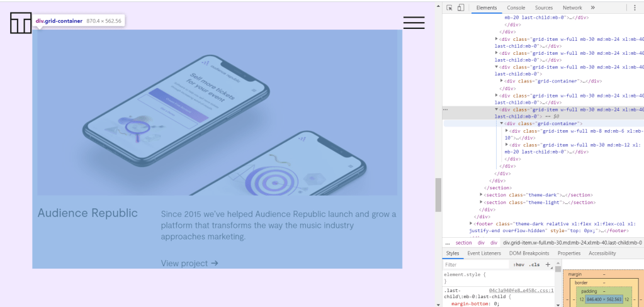Image resolution: width=644 pixels, height=307 pixels.
Task: Expand the theme-dark section node
Action: coord(481,195)
